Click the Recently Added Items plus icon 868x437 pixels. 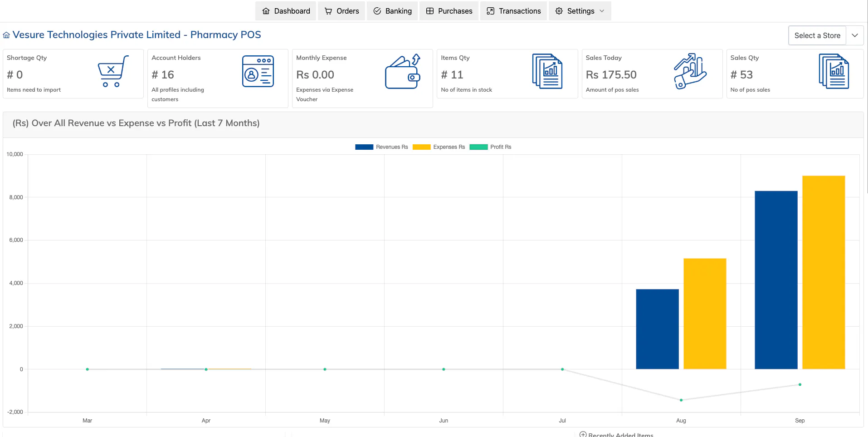(583, 434)
